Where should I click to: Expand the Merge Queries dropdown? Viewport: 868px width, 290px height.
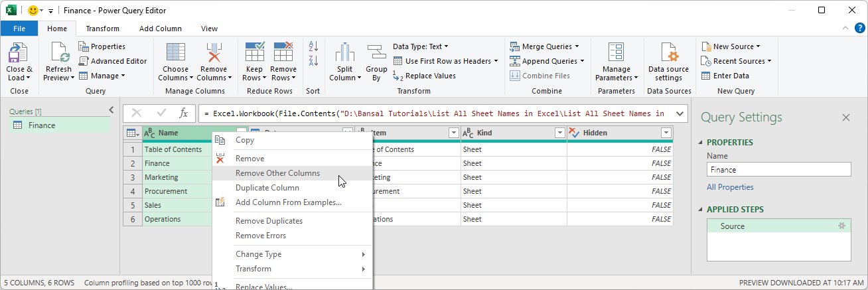pos(544,46)
